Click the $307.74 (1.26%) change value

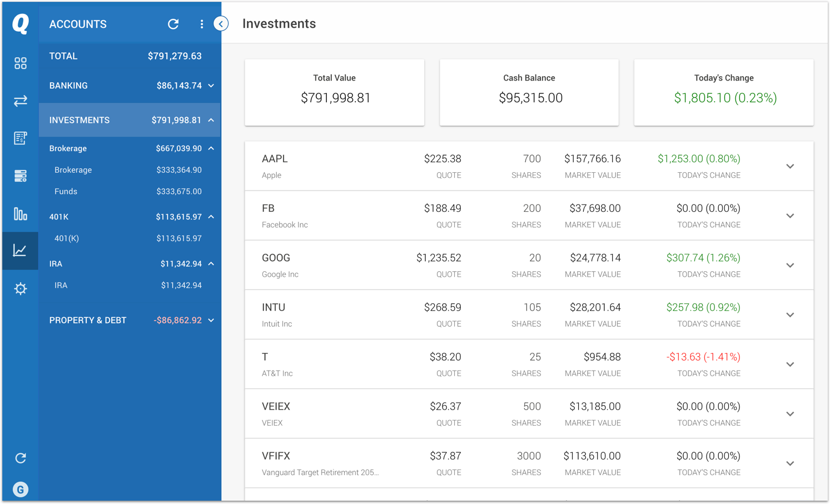click(x=703, y=258)
